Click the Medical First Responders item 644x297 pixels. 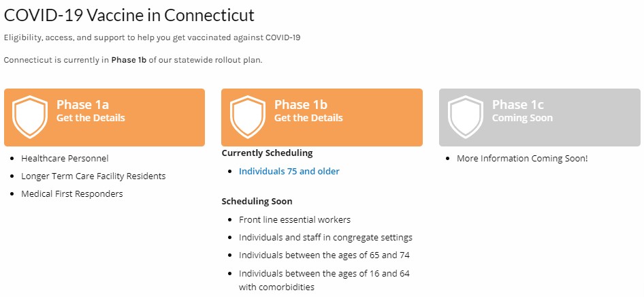coord(72,194)
